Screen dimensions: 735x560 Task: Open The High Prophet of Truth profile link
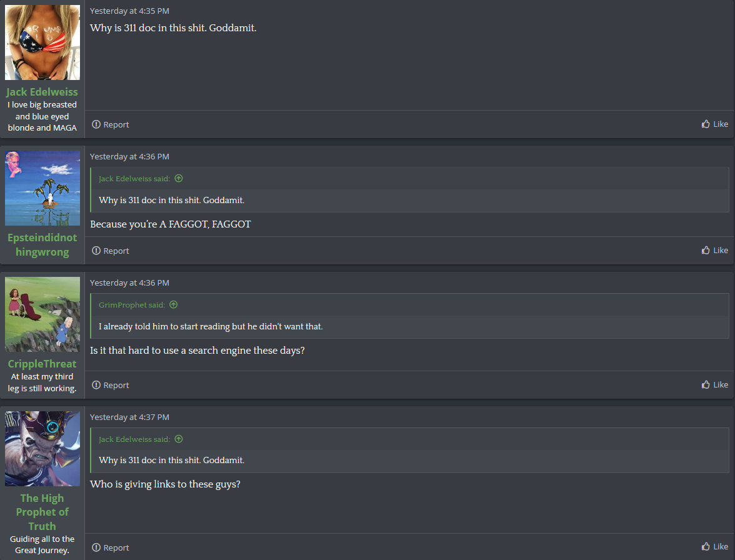42,512
